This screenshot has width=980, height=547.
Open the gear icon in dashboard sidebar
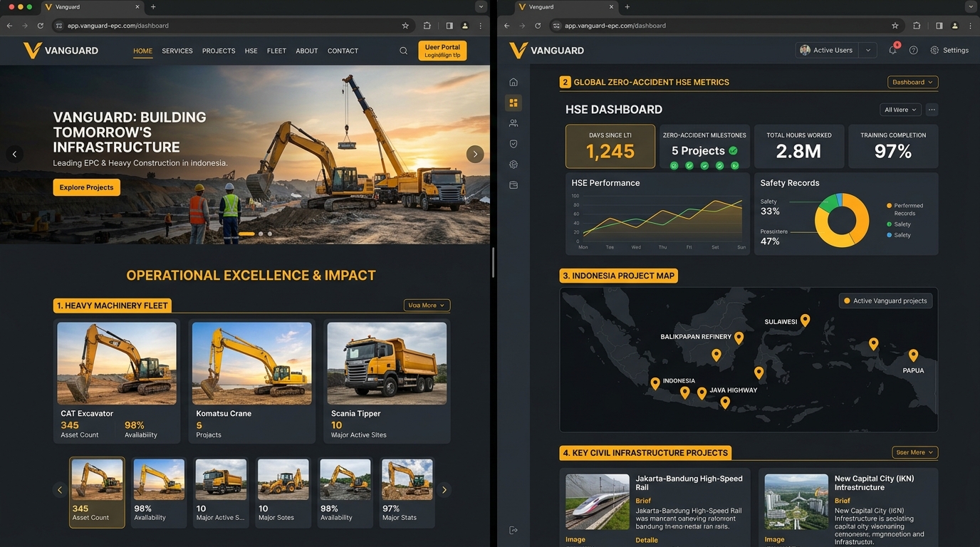(514, 165)
